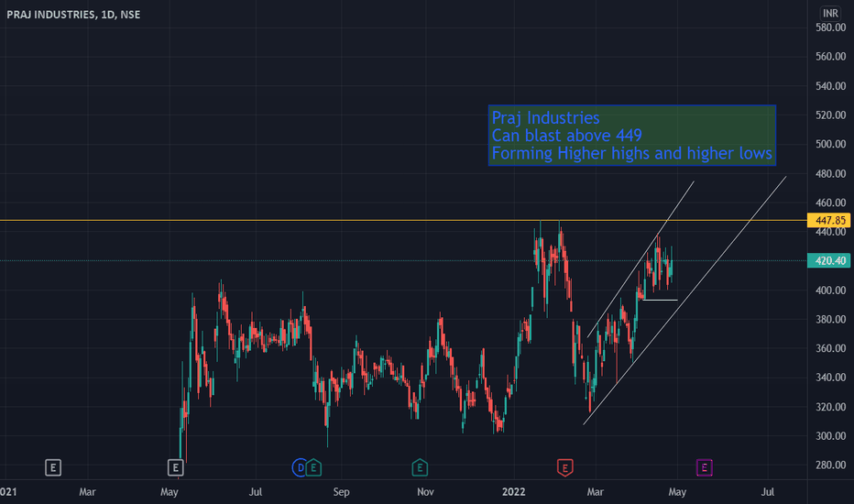The width and height of the screenshot is (854, 504).
Task: Click the gray earnings E marker near March 2021
Action: pos(53,467)
